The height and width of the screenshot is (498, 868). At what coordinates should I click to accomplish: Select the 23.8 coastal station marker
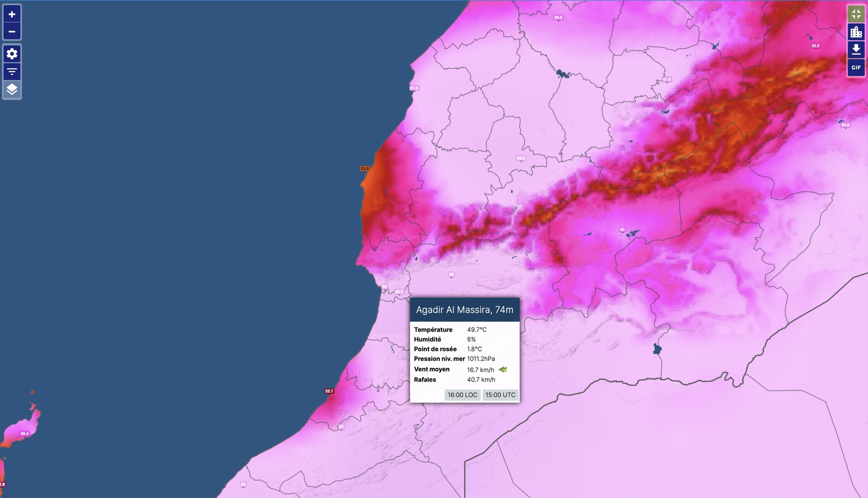[x=365, y=169]
